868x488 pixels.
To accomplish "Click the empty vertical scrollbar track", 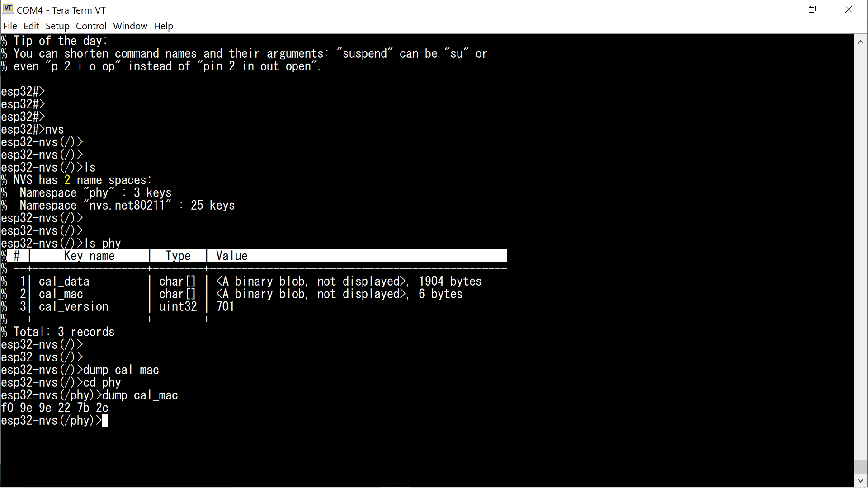I will click(x=860, y=249).
